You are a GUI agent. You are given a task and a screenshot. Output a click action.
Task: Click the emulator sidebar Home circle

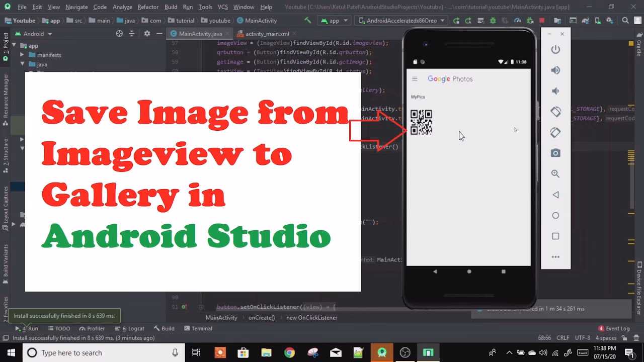[x=555, y=215]
